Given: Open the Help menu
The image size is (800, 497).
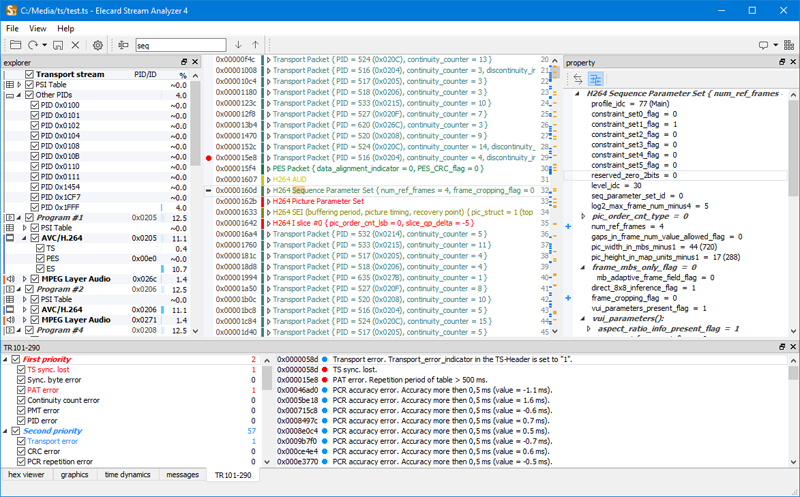Looking at the screenshot, I should 65,29.
